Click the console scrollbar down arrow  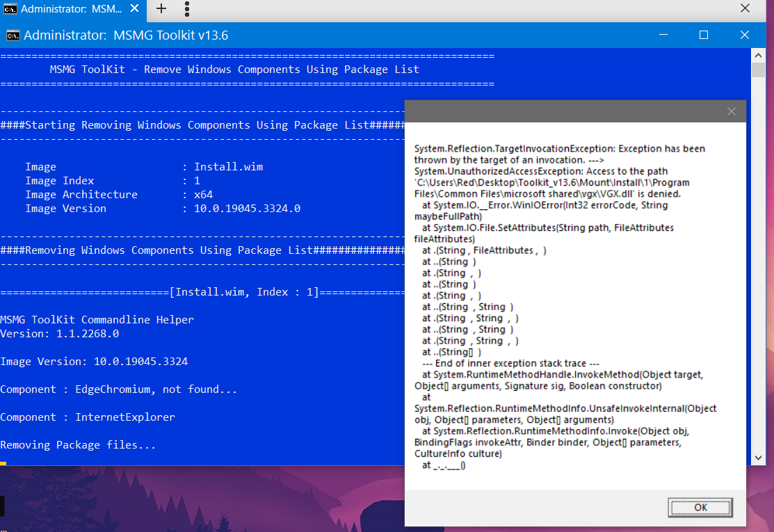coord(758,458)
